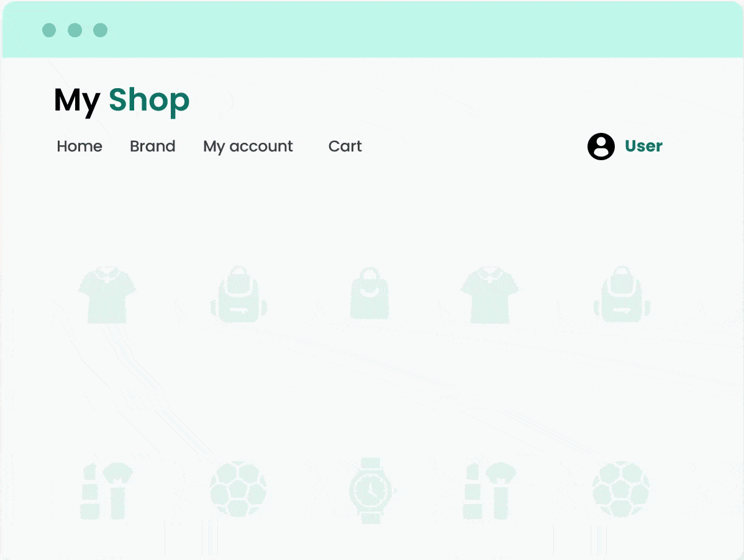
Task: Select the t-shirt icon right of the handbag
Action: tap(490, 294)
